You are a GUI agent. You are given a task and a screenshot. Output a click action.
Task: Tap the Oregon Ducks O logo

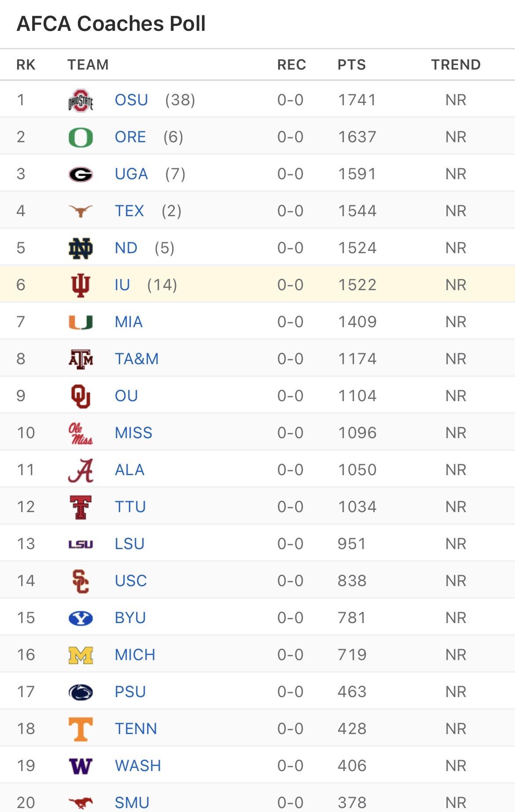[x=81, y=137]
